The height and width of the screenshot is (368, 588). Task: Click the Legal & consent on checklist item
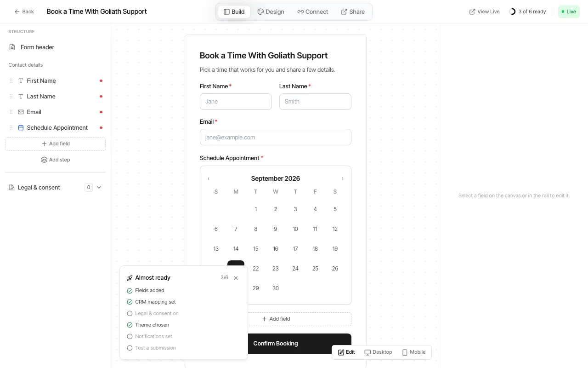[153, 313]
